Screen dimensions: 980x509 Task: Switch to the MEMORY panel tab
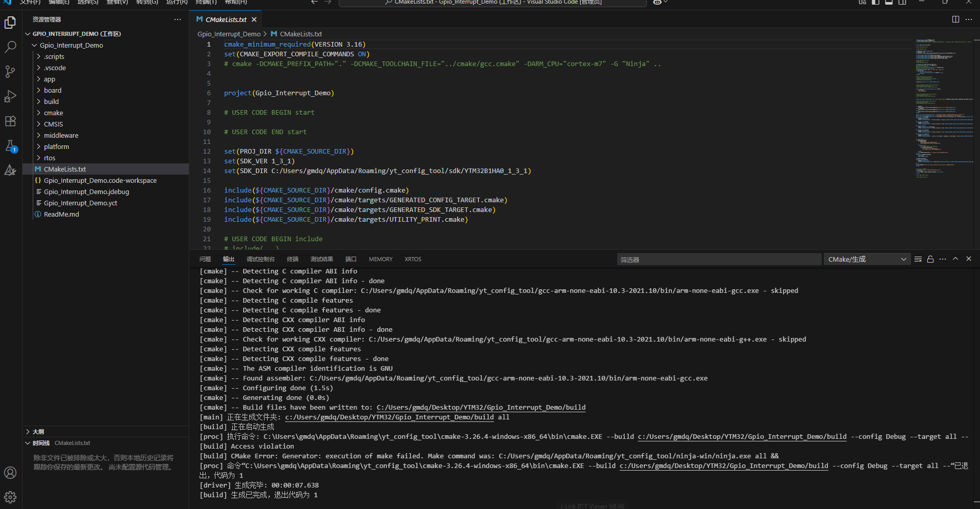[x=381, y=259]
